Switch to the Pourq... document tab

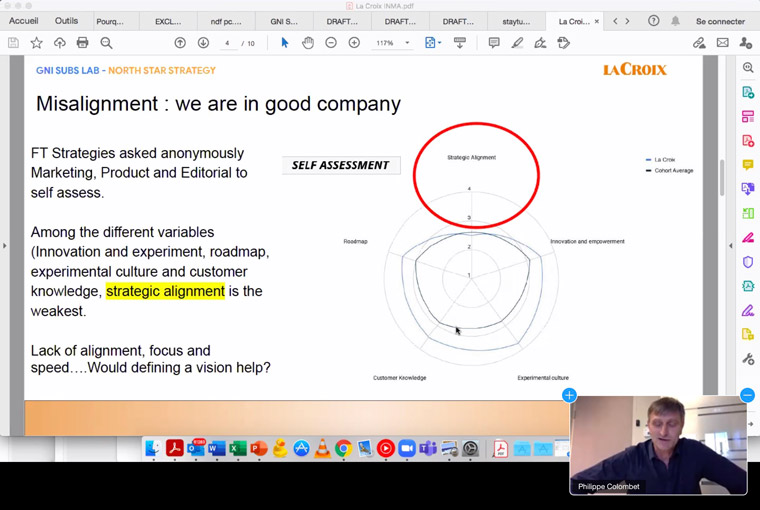[110, 21]
